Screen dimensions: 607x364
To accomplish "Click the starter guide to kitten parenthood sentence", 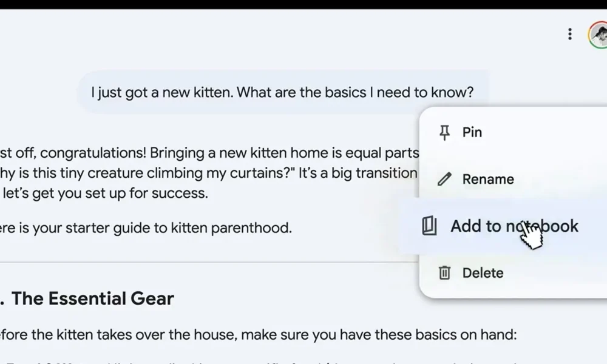I will pos(146,228).
